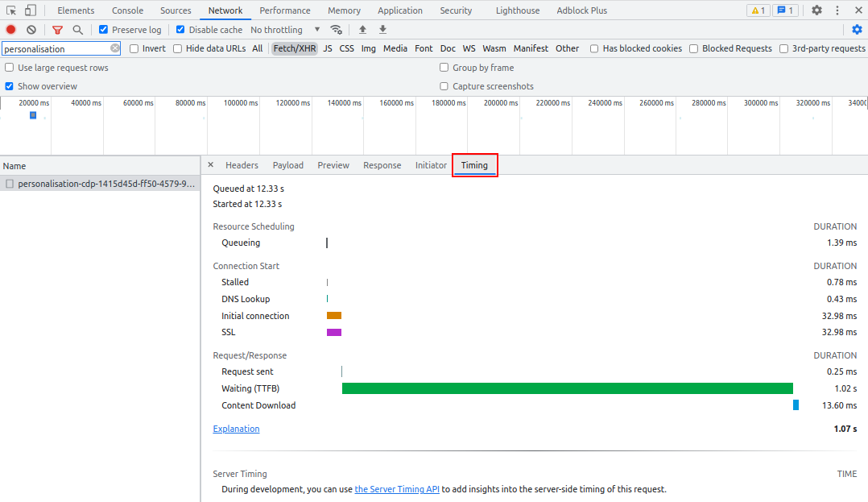The height and width of the screenshot is (502, 868).
Task: Check Blocked Requests option
Action: [693, 49]
